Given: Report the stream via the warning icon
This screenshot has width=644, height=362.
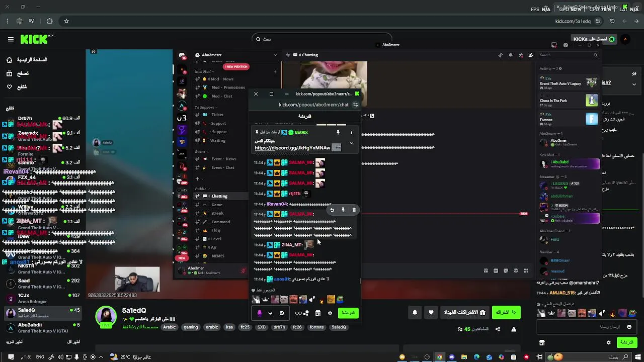Looking at the screenshot, I should coord(514,329).
